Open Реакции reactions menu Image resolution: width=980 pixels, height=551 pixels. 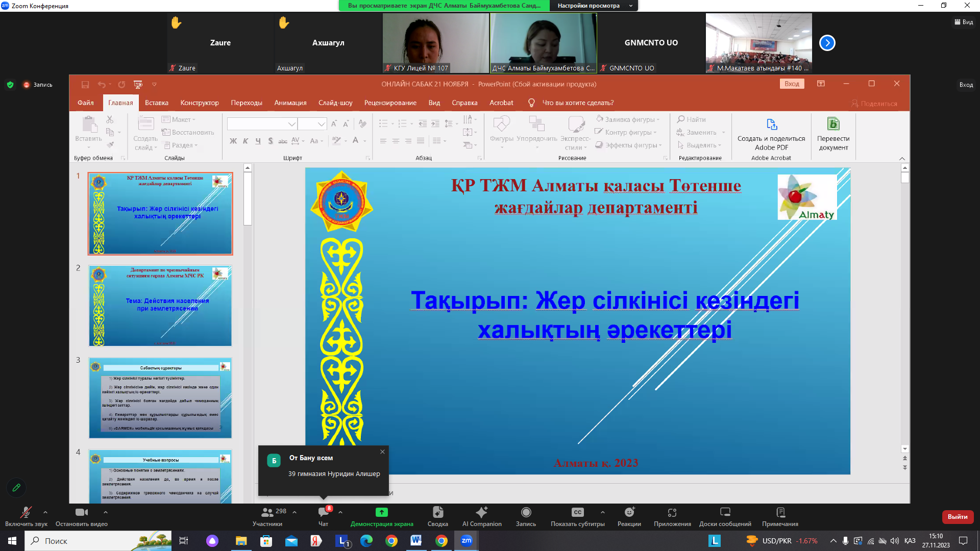coord(629,516)
